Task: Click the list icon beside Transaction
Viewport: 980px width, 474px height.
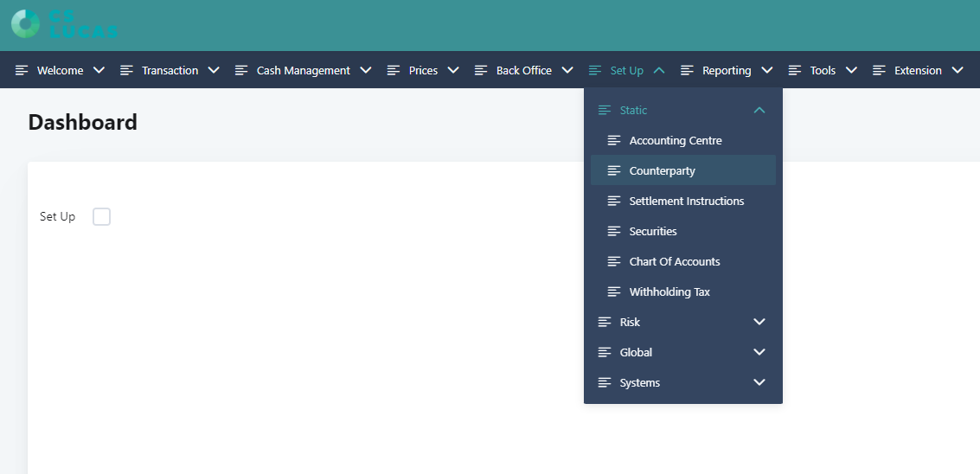Action: click(x=126, y=70)
